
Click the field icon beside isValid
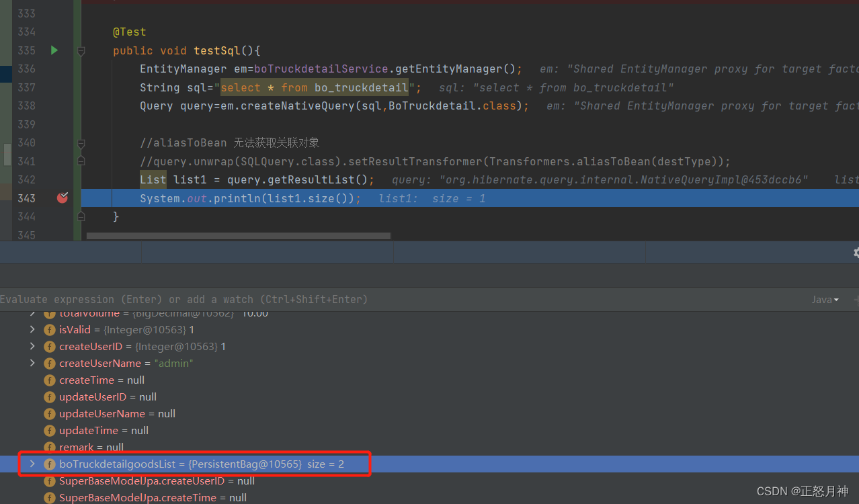49,330
